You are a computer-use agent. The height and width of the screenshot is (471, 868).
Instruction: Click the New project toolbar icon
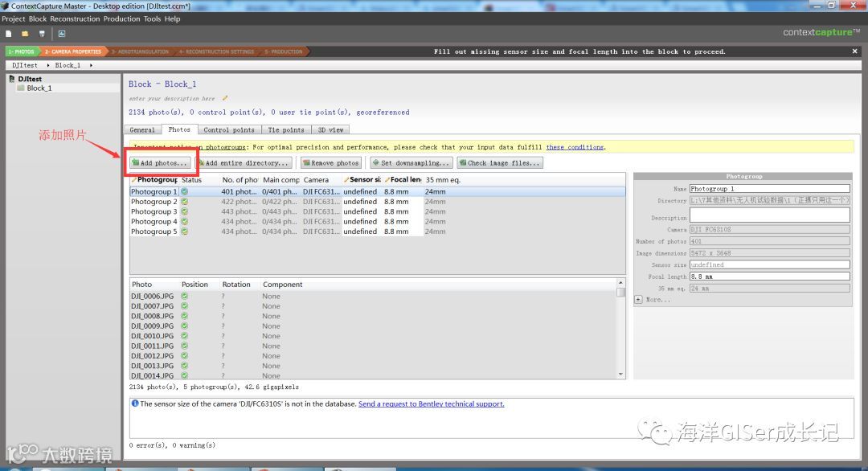pos(8,34)
